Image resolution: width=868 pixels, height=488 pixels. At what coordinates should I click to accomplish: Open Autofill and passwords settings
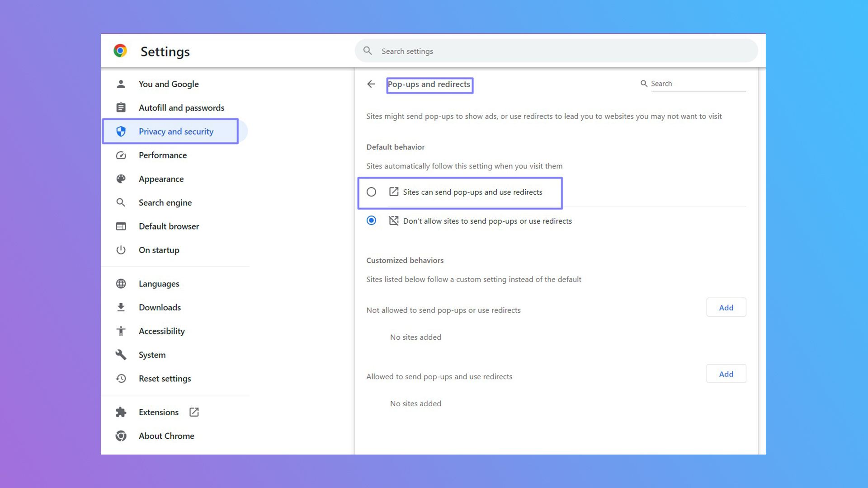click(x=181, y=108)
